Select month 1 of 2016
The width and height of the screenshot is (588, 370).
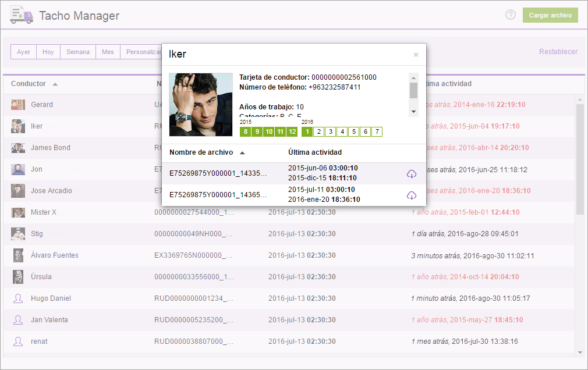307,131
